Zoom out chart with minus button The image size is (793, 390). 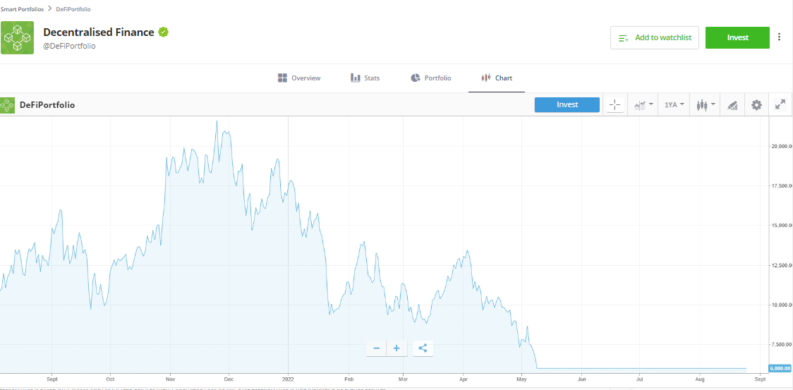(x=376, y=348)
